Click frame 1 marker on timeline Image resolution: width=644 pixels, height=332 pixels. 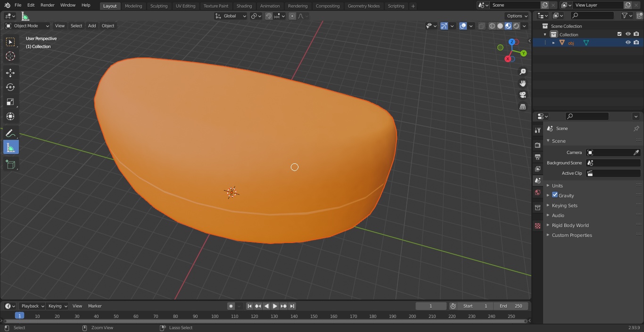click(x=19, y=316)
